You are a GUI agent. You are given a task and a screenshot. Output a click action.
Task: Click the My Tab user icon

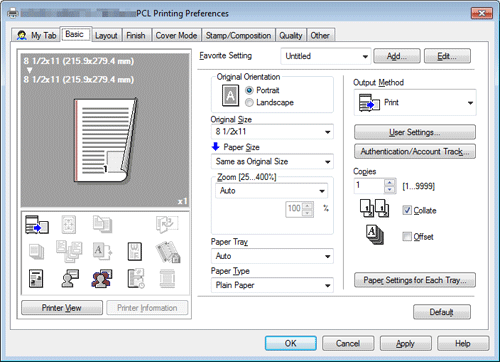[22, 35]
